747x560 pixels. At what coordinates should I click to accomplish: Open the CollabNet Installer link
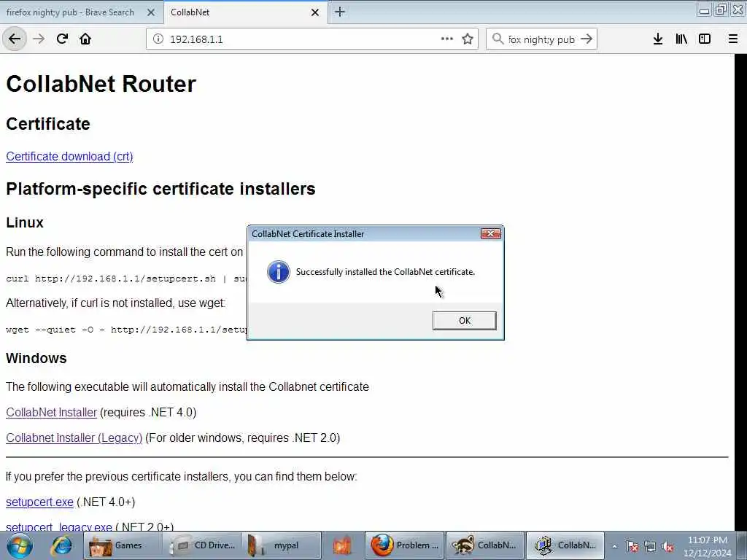[52, 413]
